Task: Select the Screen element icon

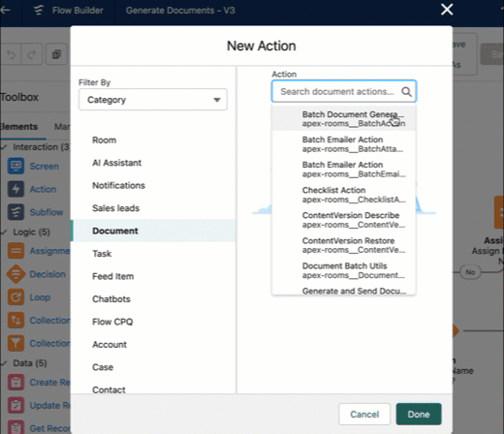Action: pos(16,166)
